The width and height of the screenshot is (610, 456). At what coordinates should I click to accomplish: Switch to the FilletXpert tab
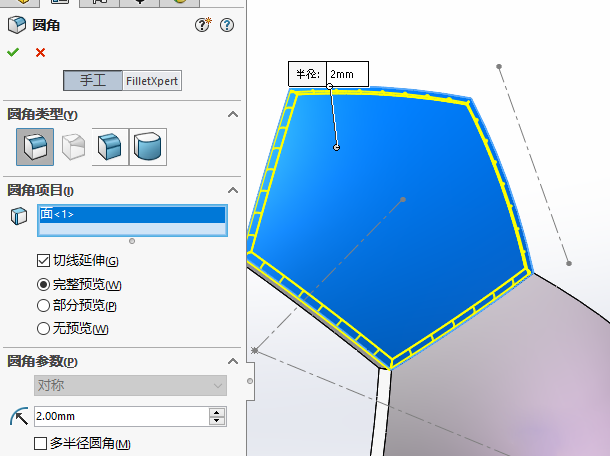tap(153, 81)
